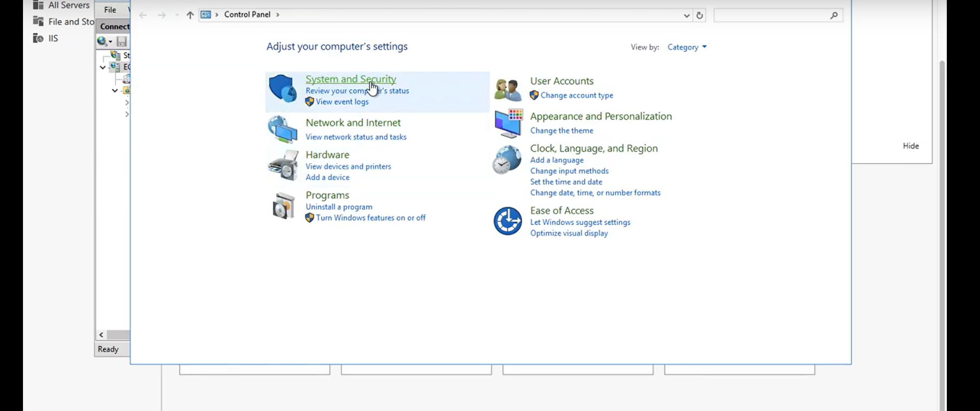
Task: Click Hide in Server Manager window
Action: click(x=910, y=146)
